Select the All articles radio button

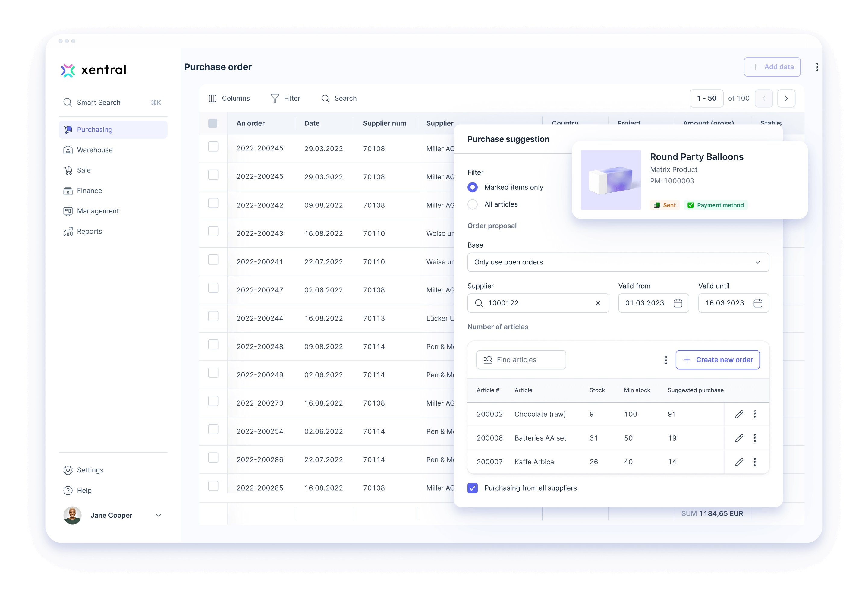pos(472,204)
